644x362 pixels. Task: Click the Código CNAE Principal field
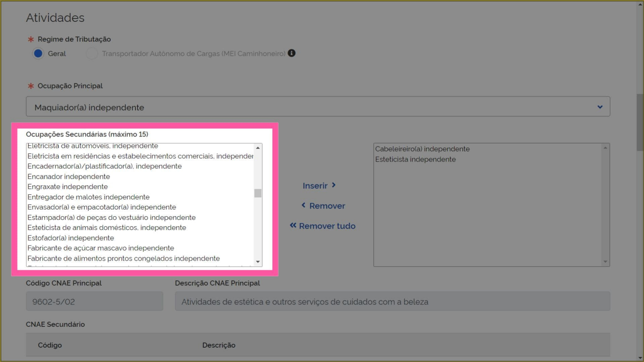point(94,301)
